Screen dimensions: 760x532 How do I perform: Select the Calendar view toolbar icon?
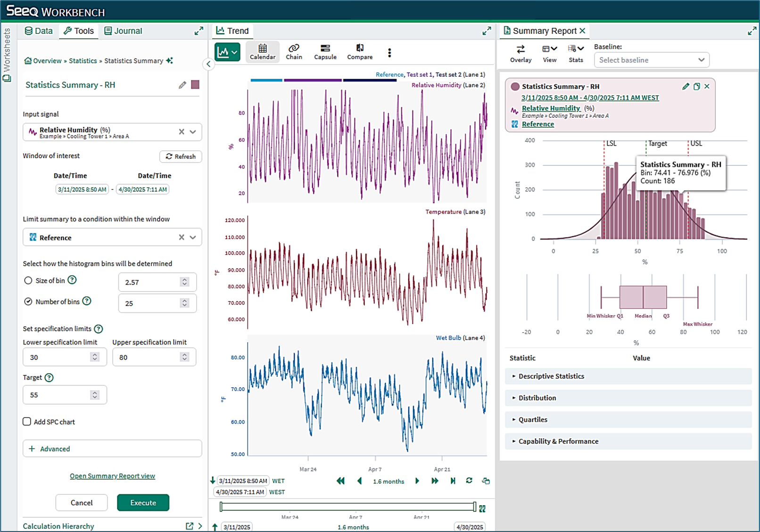coord(263,51)
